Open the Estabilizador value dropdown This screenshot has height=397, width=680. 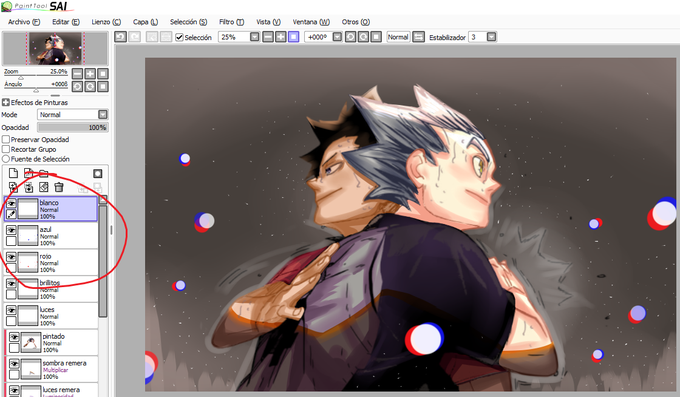pos(491,37)
